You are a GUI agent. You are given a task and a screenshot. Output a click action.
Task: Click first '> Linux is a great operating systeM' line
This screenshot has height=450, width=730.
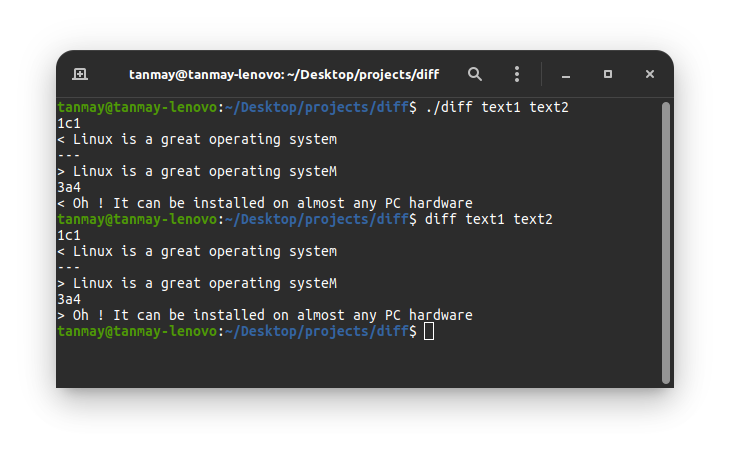click(197, 172)
